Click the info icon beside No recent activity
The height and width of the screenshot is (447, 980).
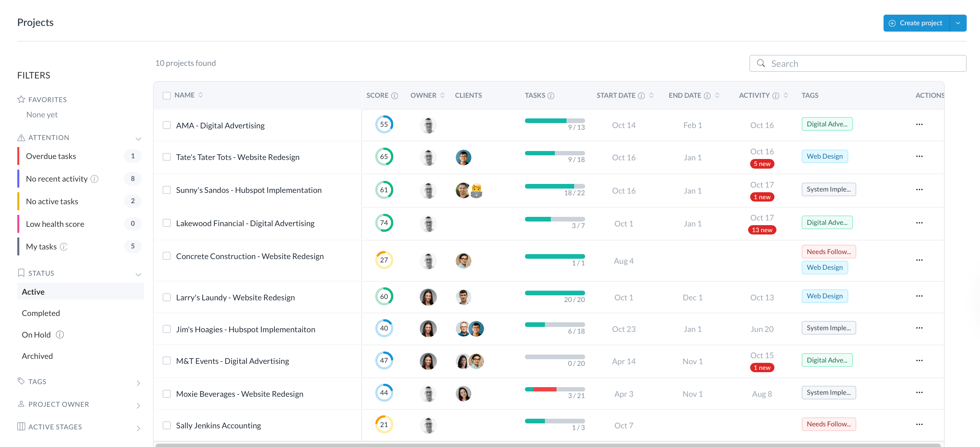95,179
